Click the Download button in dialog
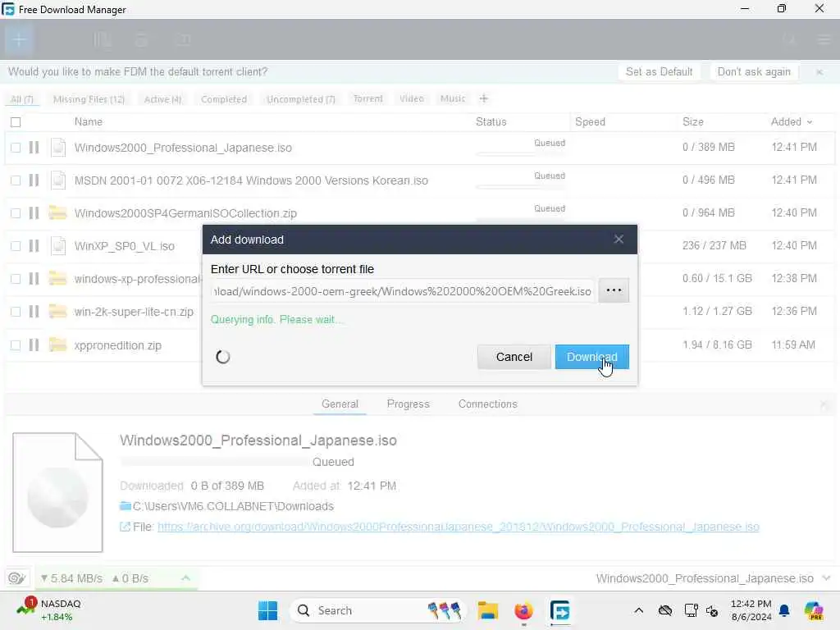 tap(592, 357)
